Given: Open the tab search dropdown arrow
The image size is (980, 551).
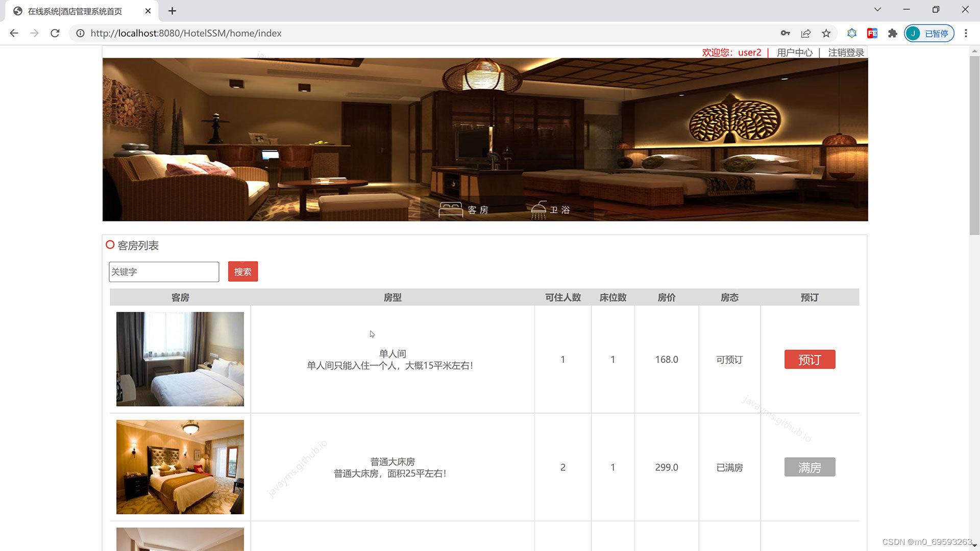Looking at the screenshot, I should click(877, 10).
